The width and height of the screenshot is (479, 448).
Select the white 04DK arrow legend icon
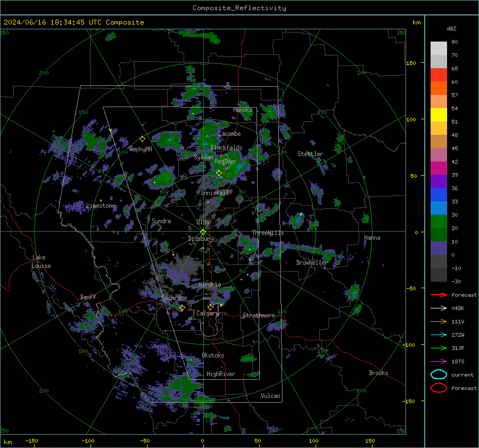tap(439, 308)
